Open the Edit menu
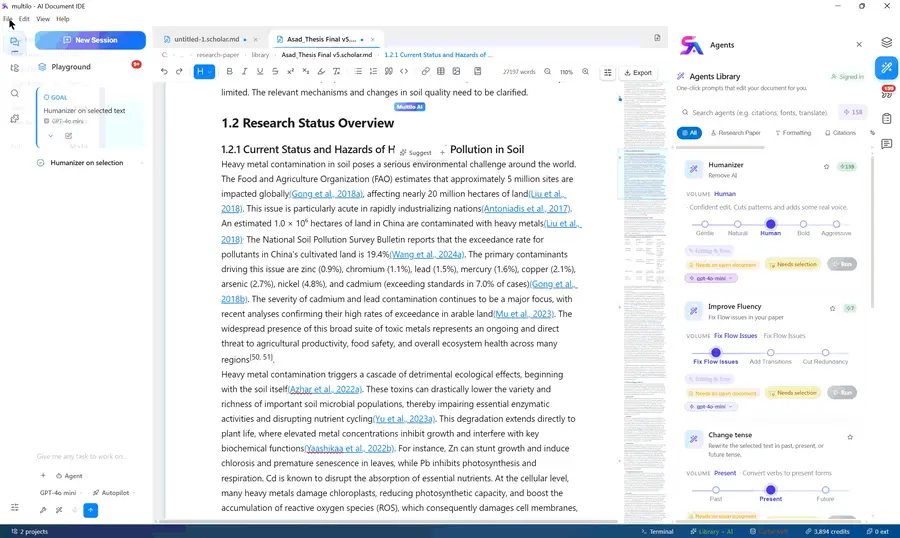The image size is (900, 538). 24,19
